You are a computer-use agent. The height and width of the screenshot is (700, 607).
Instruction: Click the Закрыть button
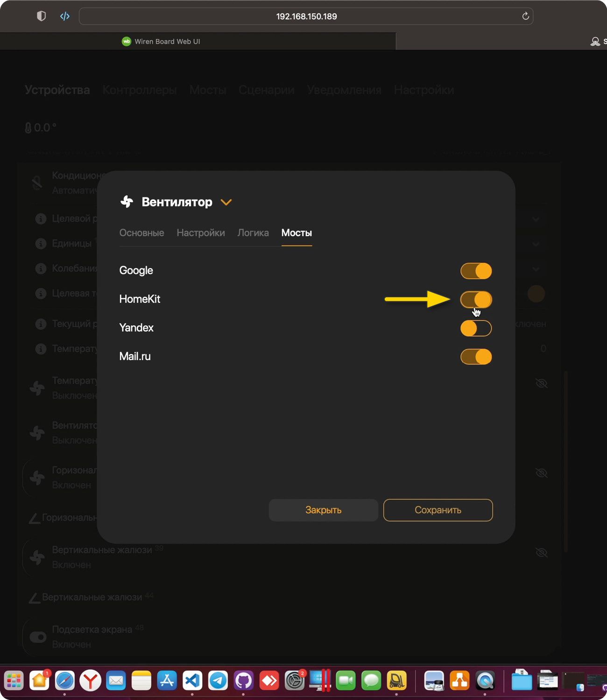tap(323, 510)
